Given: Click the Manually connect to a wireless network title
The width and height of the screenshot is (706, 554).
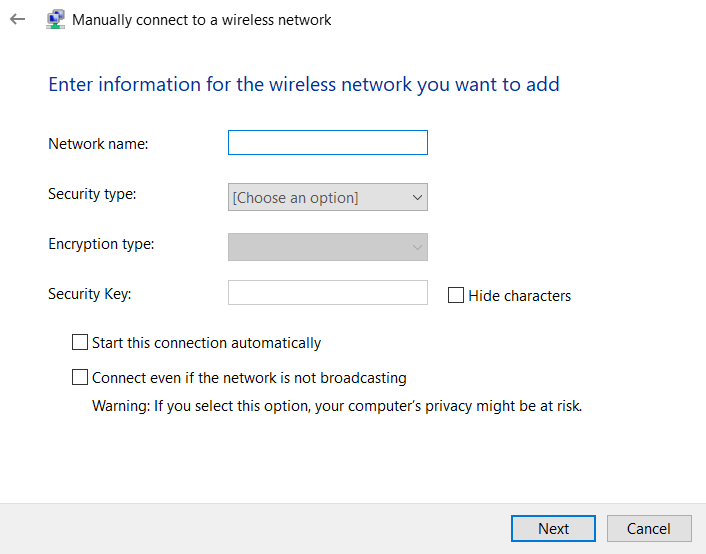Looking at the screenshot, I should pyautogui.click(x=202, y=20).
